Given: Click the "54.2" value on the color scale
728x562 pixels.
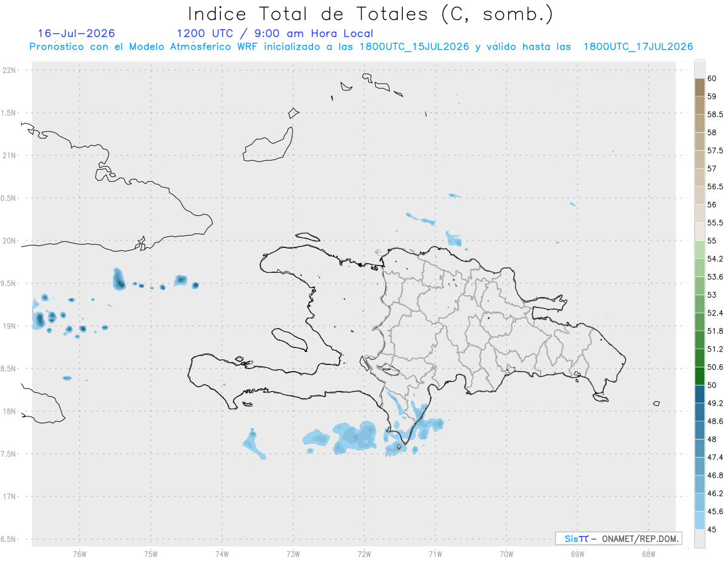Looking at the screenshot, I should click(x=715, y=259).
